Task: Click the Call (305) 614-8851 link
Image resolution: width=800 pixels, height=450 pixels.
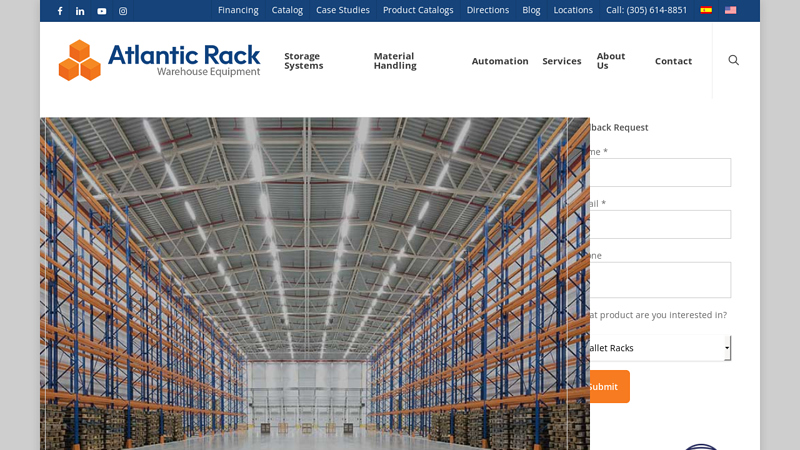Action: 646,10
